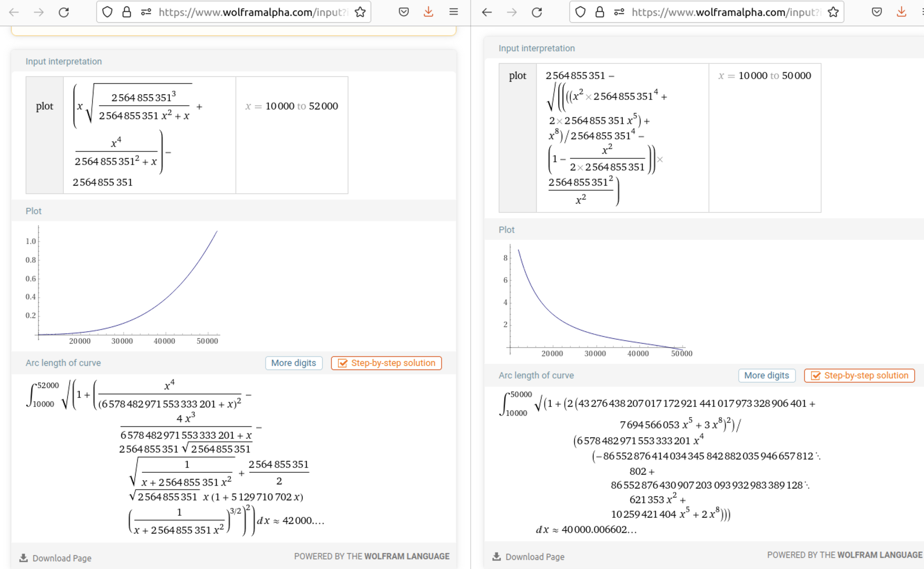Screen dimensions: 924x569
Task: Reload page in left browser window
Action: coord(64,12)
